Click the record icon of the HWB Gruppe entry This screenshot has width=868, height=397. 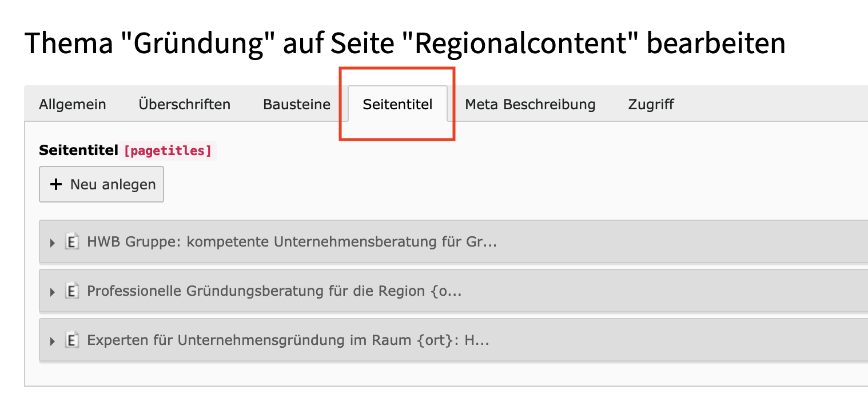pyautogui.click(x=72, y=242)
